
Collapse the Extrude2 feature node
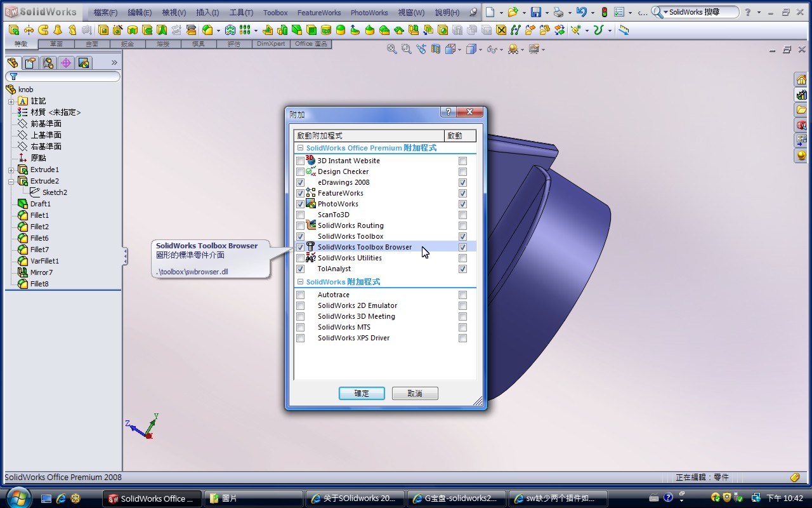(x=11, y=181)
